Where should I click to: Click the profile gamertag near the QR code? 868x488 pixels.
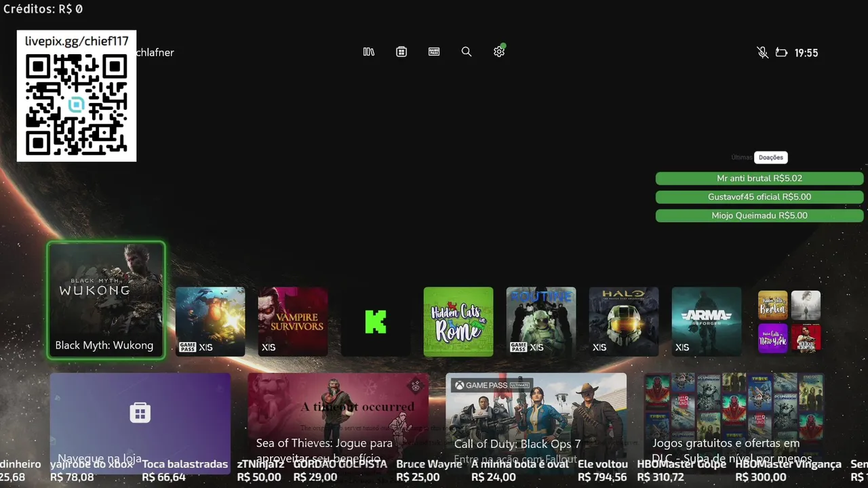tap(155, 52)
